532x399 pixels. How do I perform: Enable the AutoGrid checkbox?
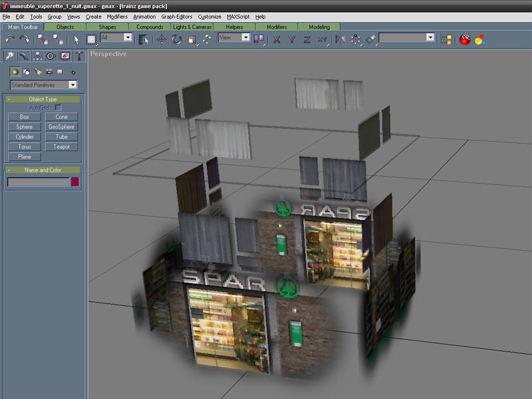(58, 107)
